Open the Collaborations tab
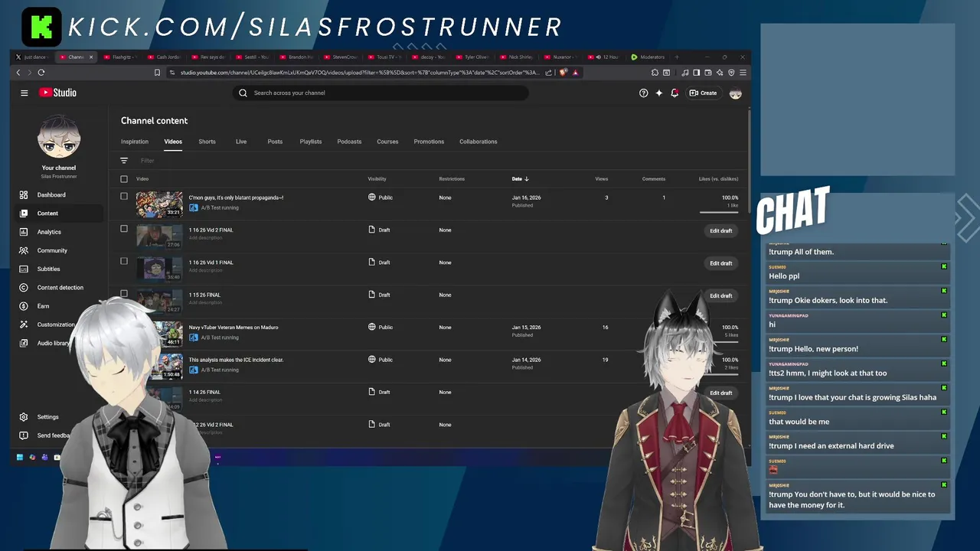980x551 pixels. click(x=479, y=142)
